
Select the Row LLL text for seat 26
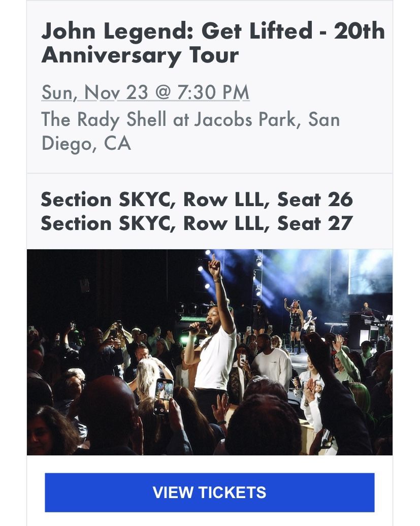pyautogui.click(x=223, y=200)
